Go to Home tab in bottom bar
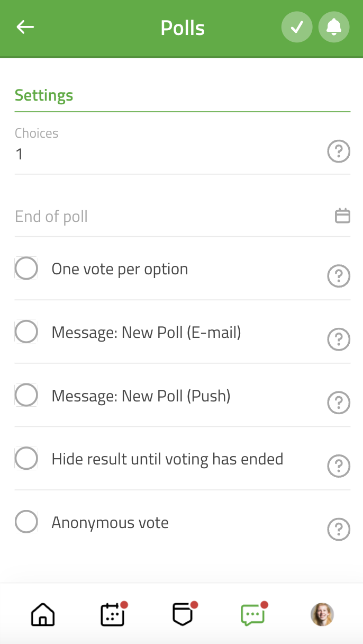This screenshot has width=363, height=644. point(43,615)
